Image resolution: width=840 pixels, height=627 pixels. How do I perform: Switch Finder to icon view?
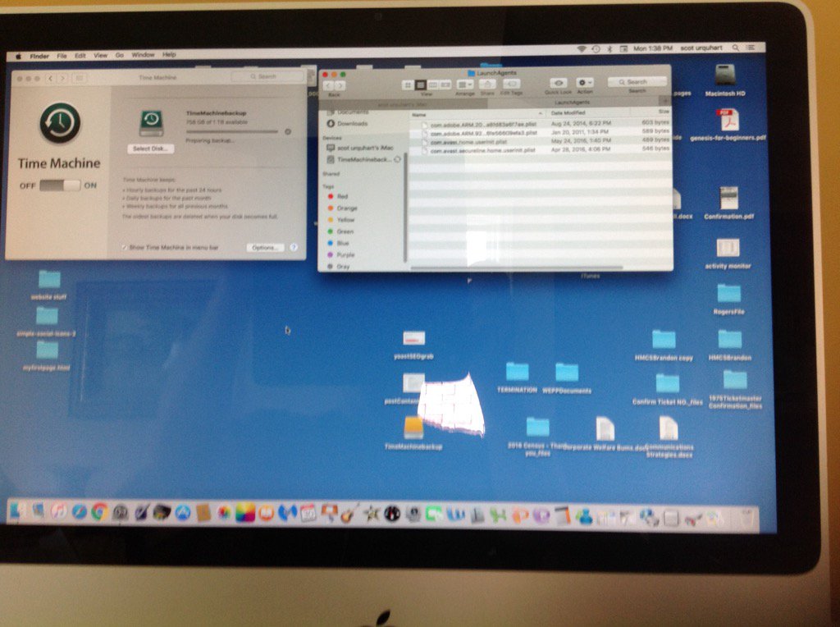(x=408, y=85)
